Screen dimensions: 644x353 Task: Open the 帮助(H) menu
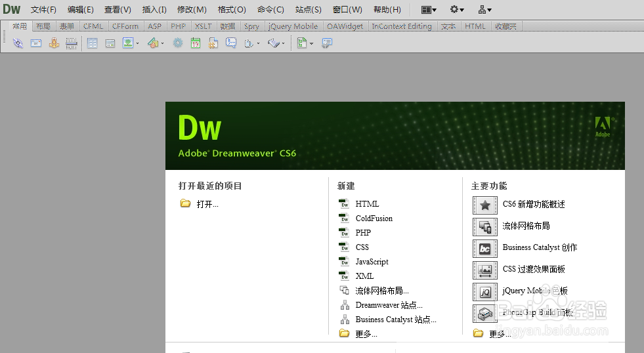387,9
